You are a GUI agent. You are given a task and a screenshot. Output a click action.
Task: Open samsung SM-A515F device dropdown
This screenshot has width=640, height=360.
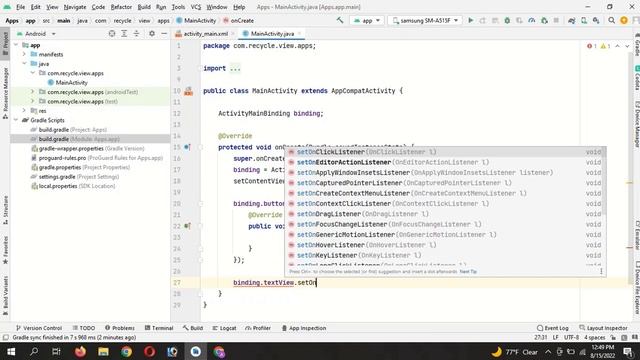425,20
